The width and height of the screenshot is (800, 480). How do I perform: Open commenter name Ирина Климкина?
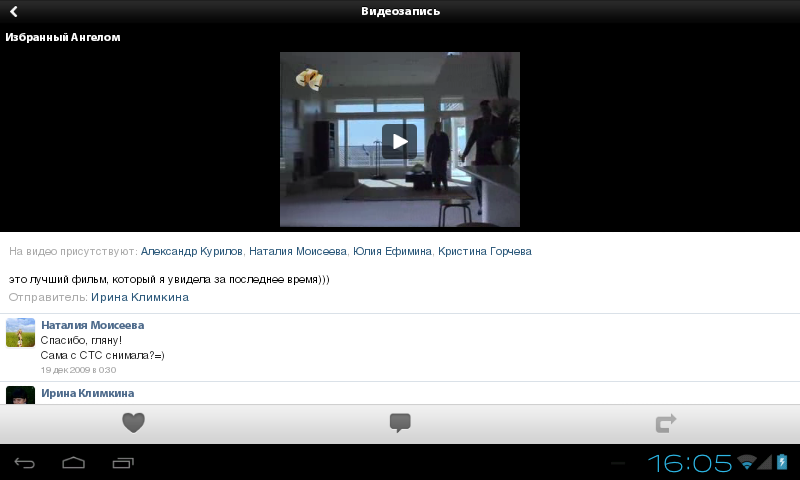click(87, 393)
